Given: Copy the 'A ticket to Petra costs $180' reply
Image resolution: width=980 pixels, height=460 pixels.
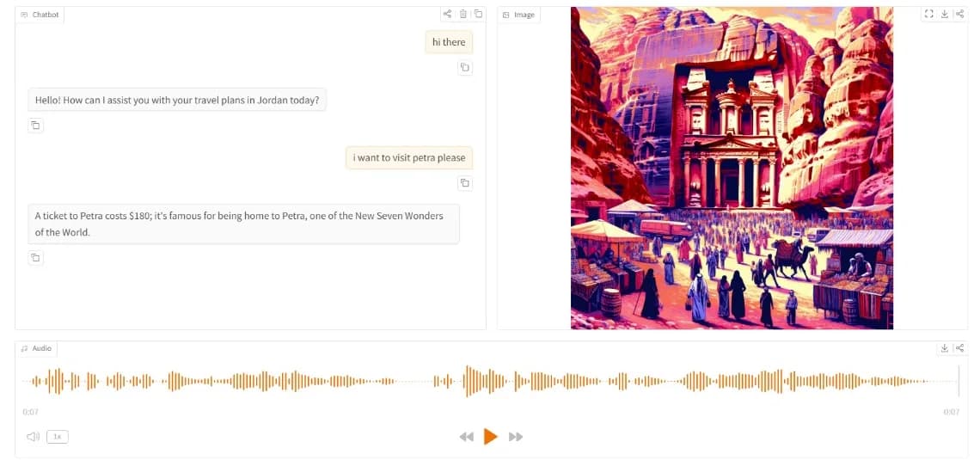Looking at the screenshot, I should pos(35,257).
